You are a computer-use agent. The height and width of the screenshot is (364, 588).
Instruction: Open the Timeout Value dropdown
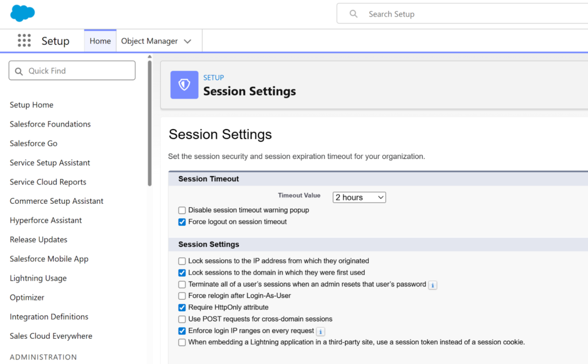(x=359, y=198)
